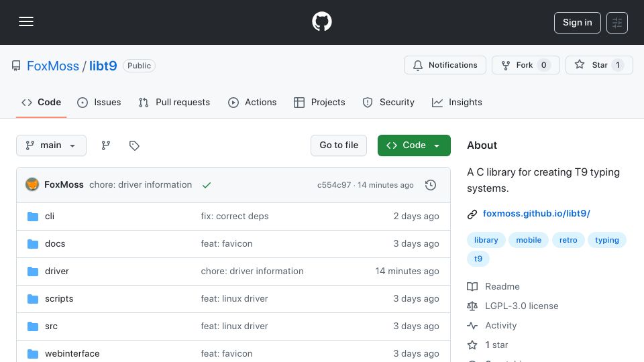Open docs row 'feat: favicon' commit message

pyautogui.click(x=227, y=244)
